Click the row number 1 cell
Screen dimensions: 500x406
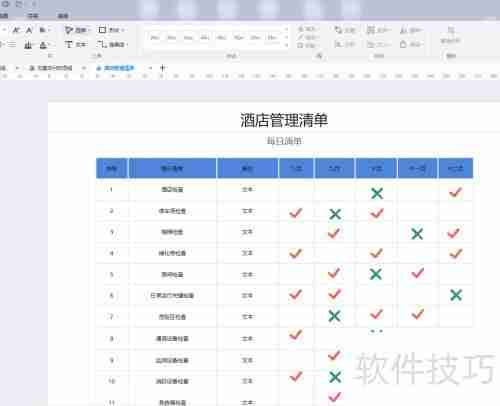tap(112, 190)
